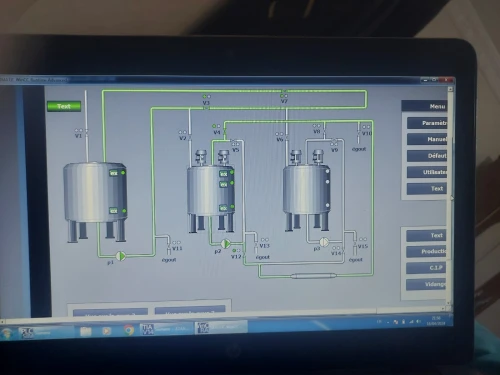Click the V1 valve on the inlet pipe
The image size is (500, 375).
click(x=87, y=133)
